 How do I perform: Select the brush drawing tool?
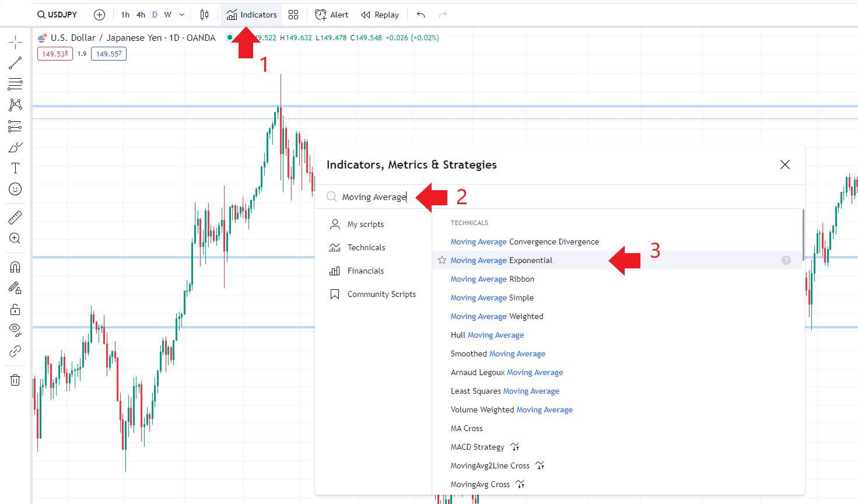(15, 146)
